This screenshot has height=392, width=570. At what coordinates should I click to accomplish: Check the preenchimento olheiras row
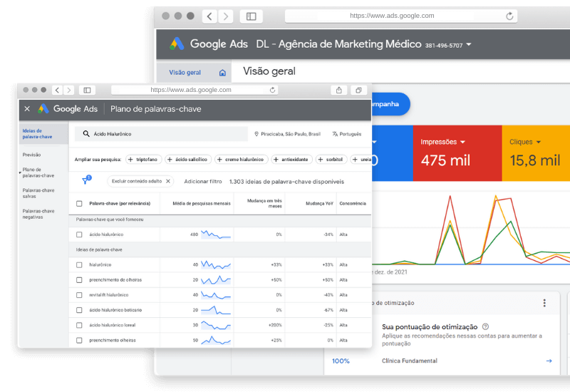(79, 341)
